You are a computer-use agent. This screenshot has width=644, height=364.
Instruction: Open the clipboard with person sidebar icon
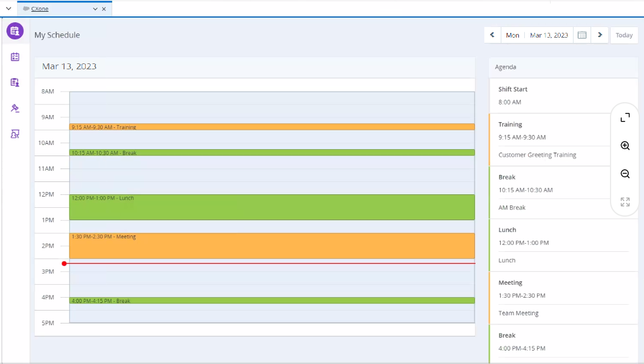15,82
